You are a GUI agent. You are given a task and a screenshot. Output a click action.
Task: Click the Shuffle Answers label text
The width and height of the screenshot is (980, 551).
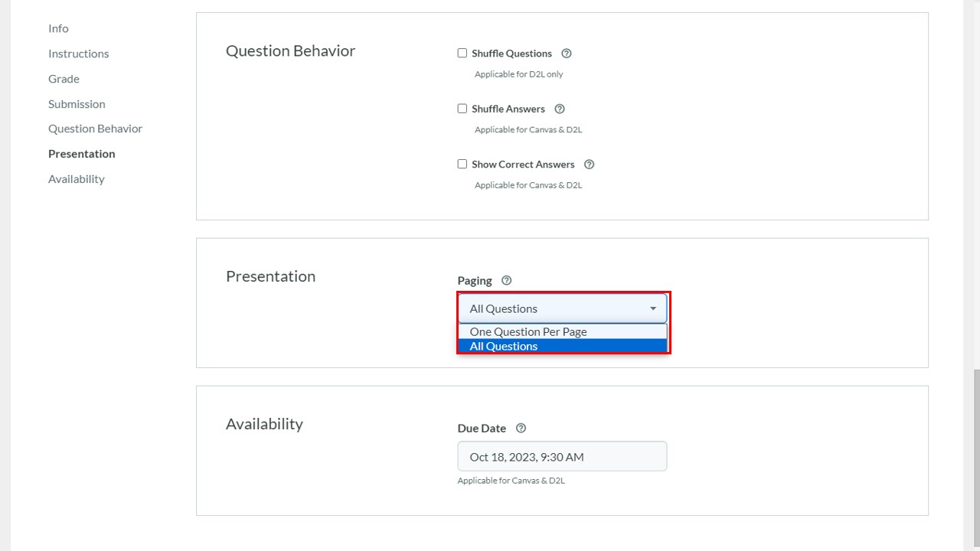tap(508, 109)
